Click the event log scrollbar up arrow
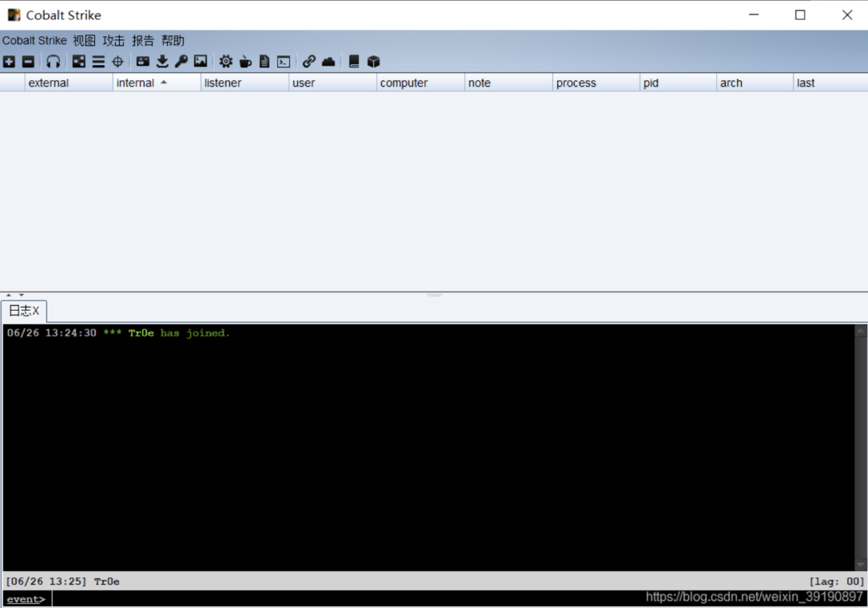Viewport: 868px width, 608px height. (x=860, y=331)
